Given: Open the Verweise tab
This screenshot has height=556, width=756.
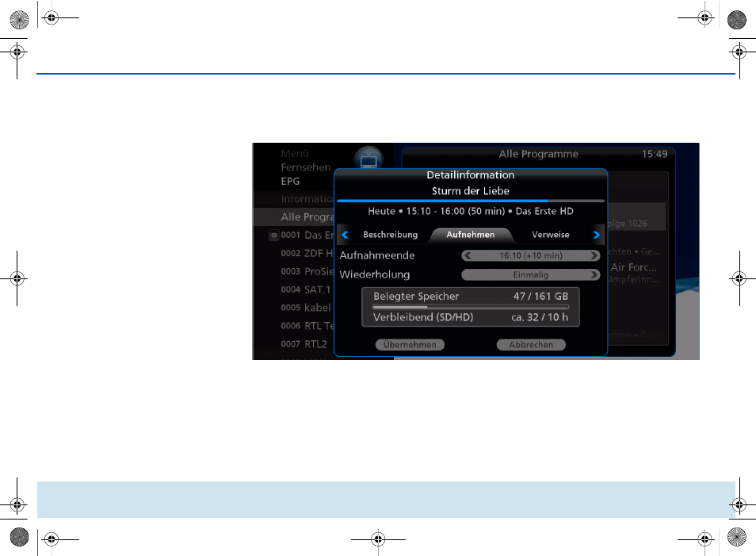Looking at the screenshot, I should tap(551, 235).
